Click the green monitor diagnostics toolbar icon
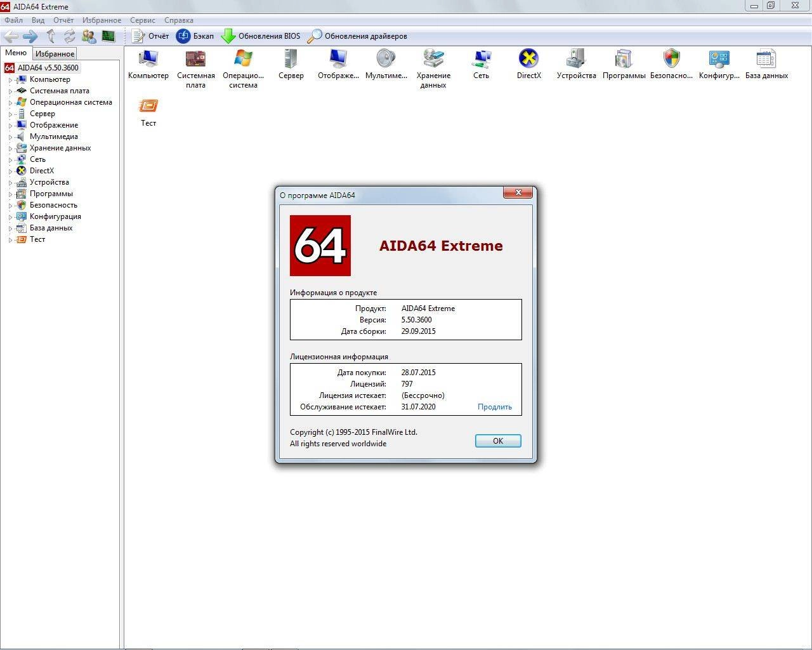Screen dimensions: 812x650 pos(108,36)
